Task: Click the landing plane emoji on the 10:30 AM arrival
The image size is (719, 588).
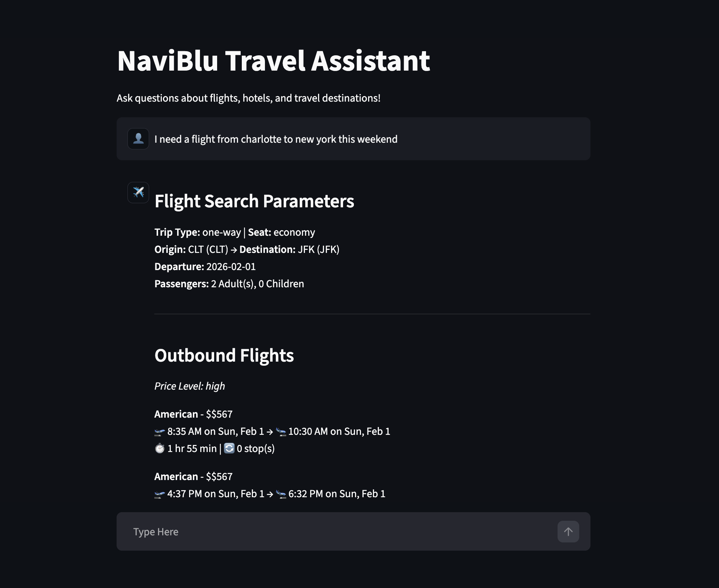Action: tap(281, 431)
